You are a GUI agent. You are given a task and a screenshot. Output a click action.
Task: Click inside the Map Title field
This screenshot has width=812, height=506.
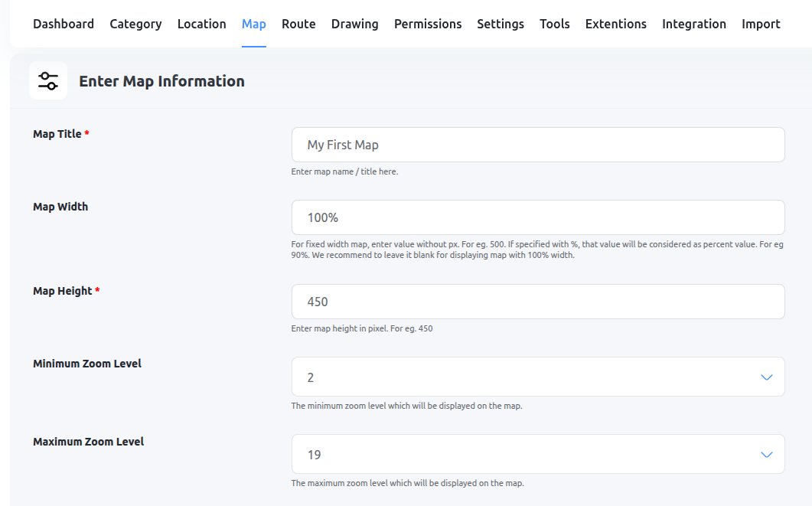538,144
